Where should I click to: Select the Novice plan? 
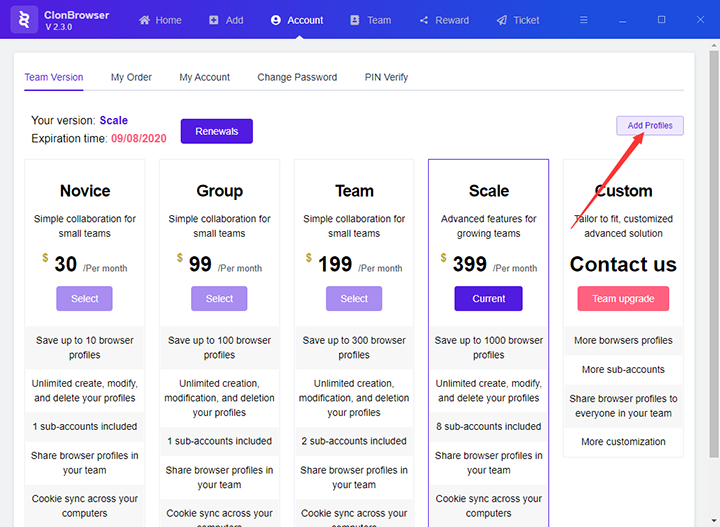pos(84,298)
